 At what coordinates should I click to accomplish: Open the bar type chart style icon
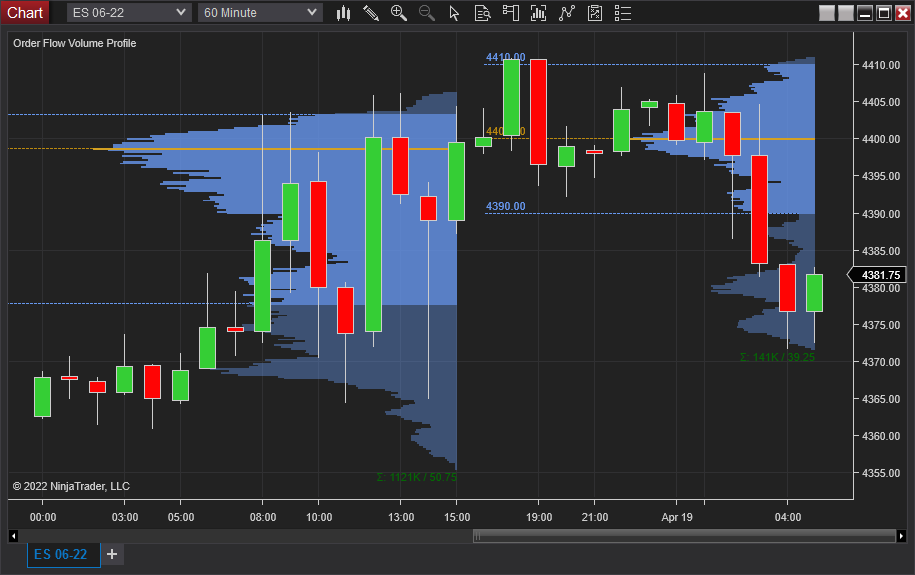343,13
